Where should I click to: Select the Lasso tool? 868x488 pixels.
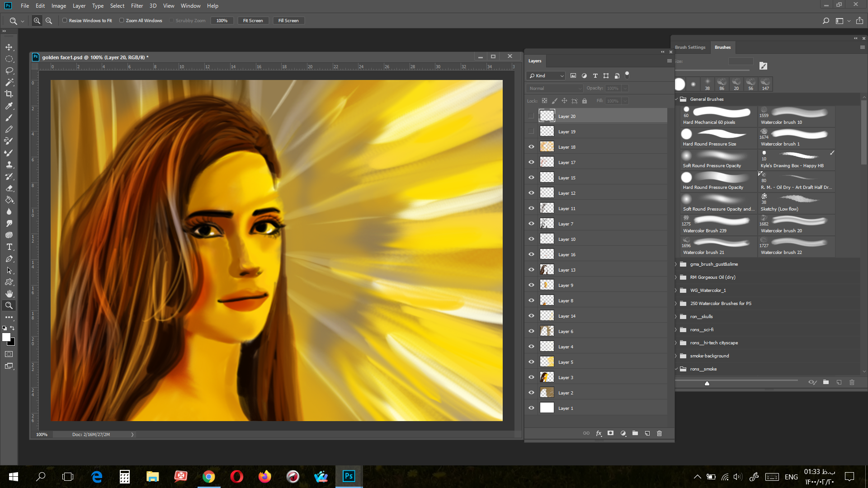pos(9,70)
